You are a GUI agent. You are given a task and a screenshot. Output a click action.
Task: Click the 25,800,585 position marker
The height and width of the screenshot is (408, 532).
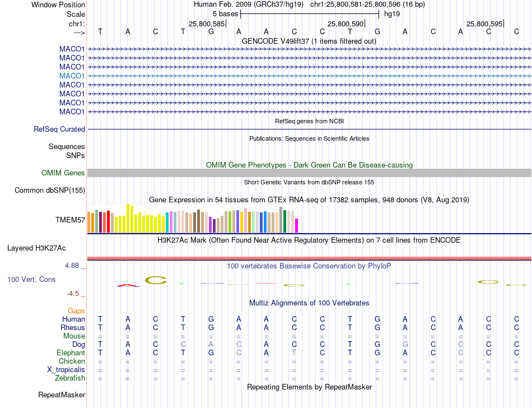pyautogui.click(x=207, y=24)
